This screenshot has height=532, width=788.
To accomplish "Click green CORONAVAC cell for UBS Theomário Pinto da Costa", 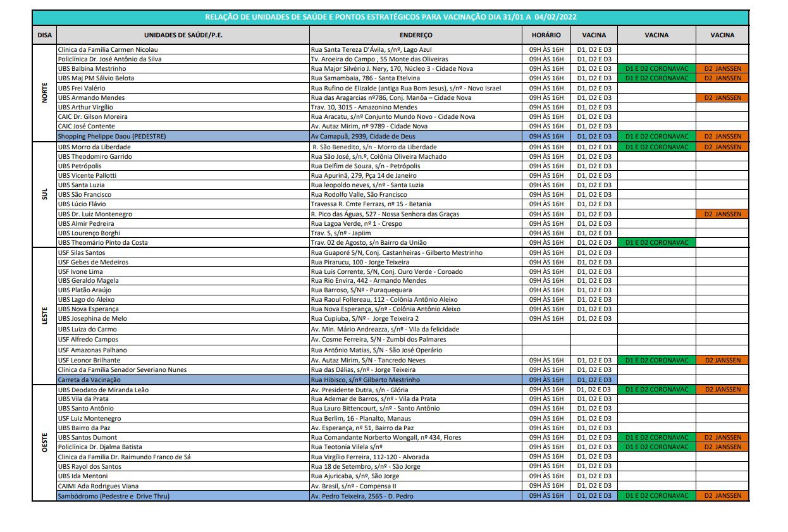I will coord(656,243).
